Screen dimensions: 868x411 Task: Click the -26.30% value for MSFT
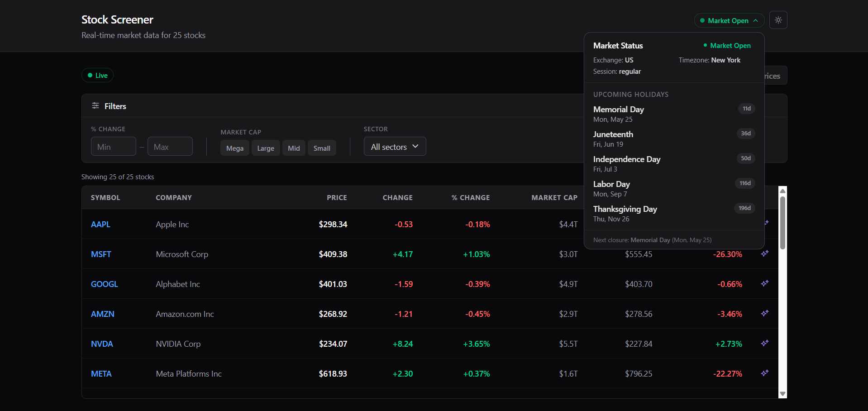[x=727, y=254]
